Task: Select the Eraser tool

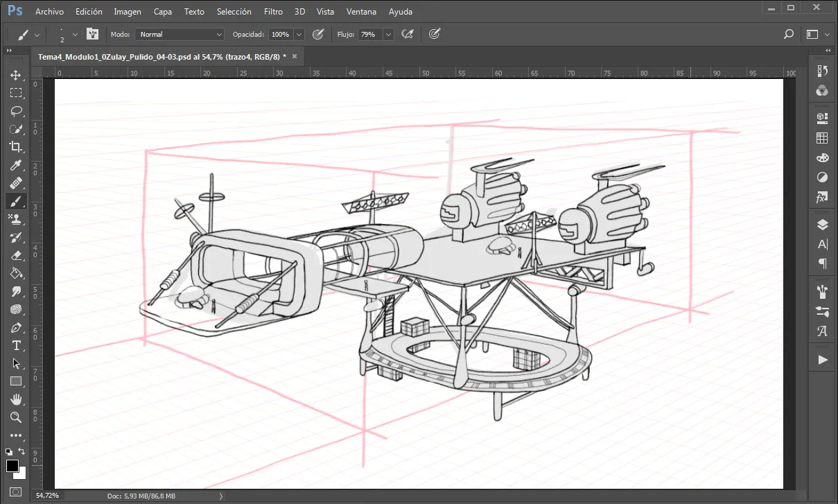Action: tap(16, 255)
